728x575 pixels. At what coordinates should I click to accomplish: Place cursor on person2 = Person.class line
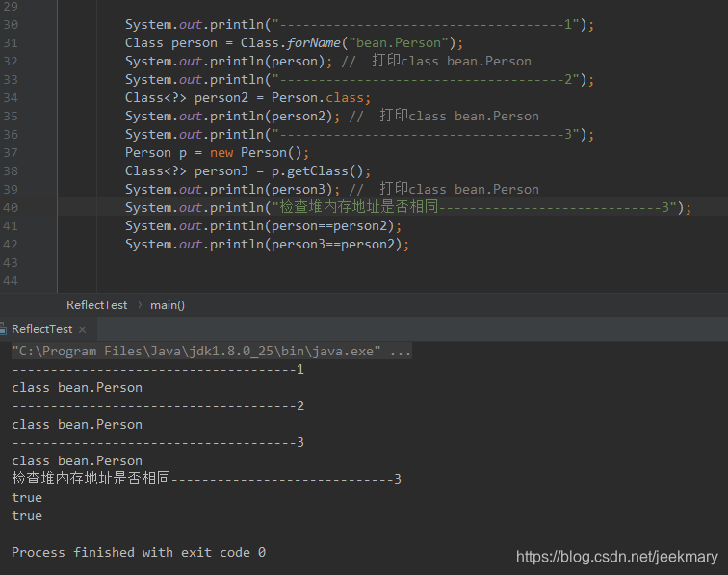(247, 98)
